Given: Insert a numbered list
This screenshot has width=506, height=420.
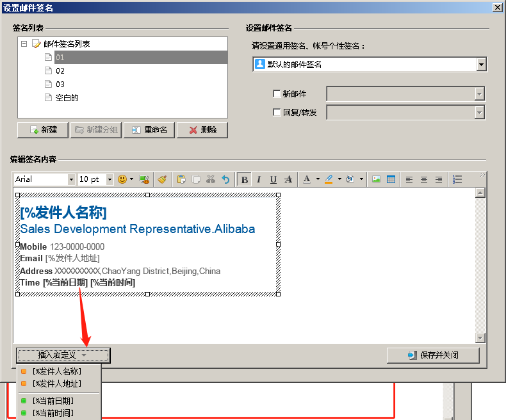Looking at the screenshot, I should [457, 179].
